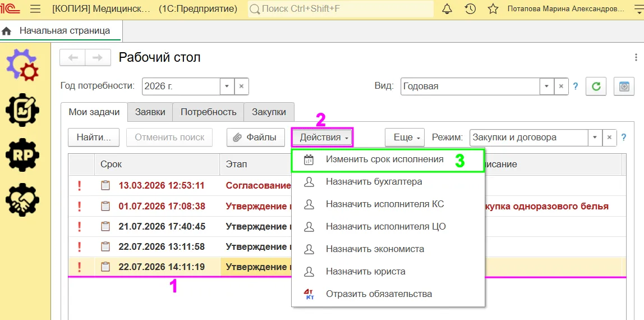Screen dimensions: 644x320
Task: Expand the Режим dropdown arrow
Action: pyautogui.click(x=595, y=138)
